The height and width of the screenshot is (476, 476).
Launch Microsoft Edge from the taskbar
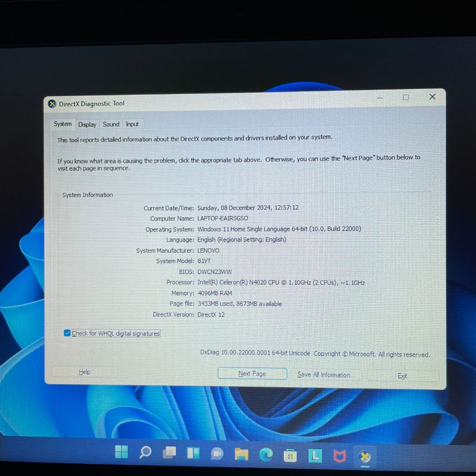[x=266, y=455]
